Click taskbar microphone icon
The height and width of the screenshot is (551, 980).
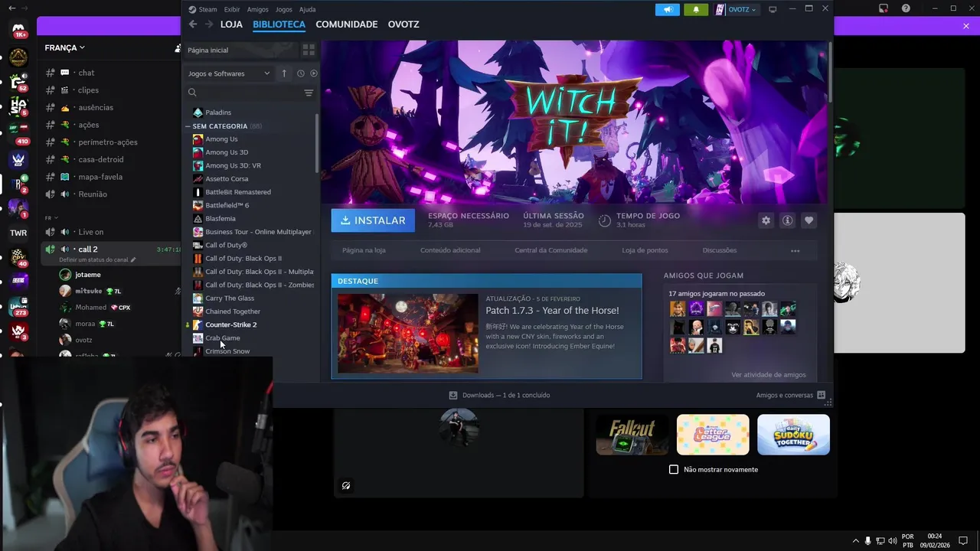click(x=867, y=540)
